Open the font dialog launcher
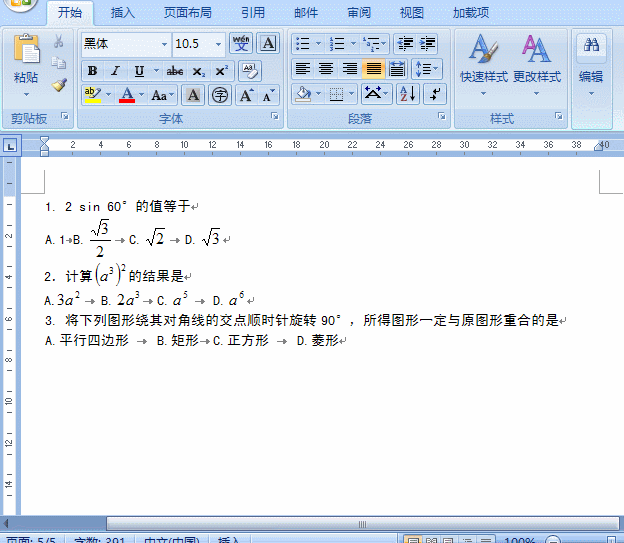The width and height of the screenshot is (624, 543). coord(275,116)
